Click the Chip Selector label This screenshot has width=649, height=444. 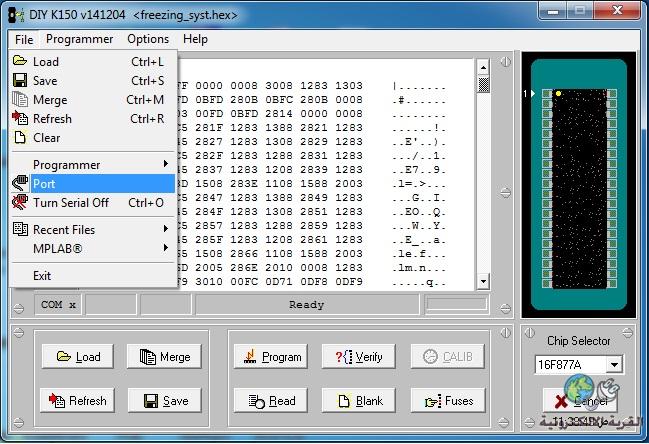click(578, 341)
